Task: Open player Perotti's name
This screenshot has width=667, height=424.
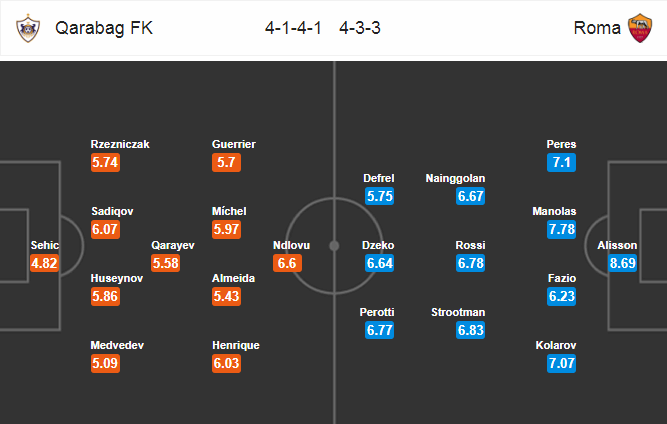Action: (x=377, y=312)
